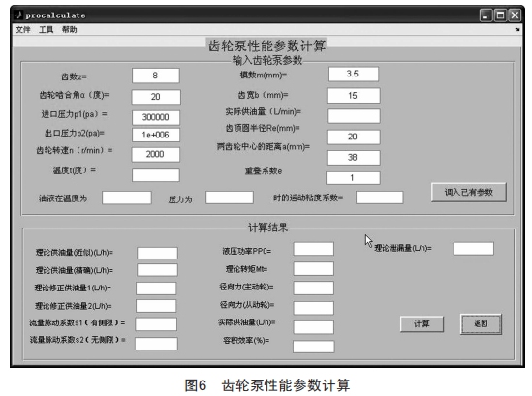Click the 调入已有参数 button
The height and width of the screenshot is (396, 532).
click(x=469, y=193)
